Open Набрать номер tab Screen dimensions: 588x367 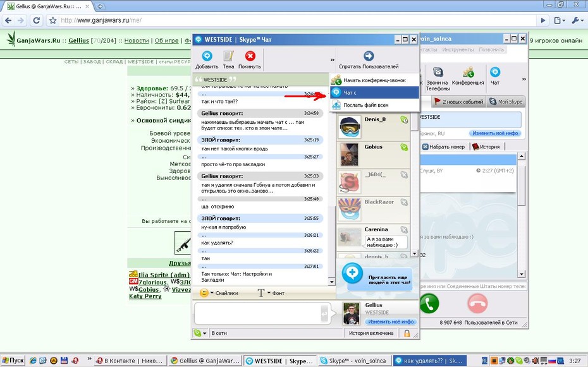point(443,147)
